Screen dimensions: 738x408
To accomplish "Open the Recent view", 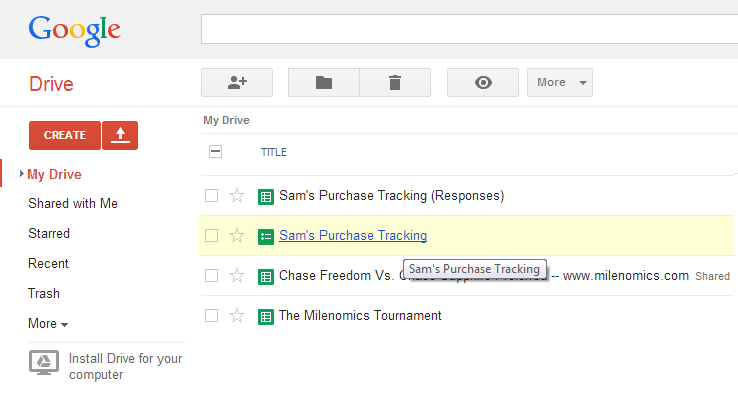I will click(x=48, y=264).
